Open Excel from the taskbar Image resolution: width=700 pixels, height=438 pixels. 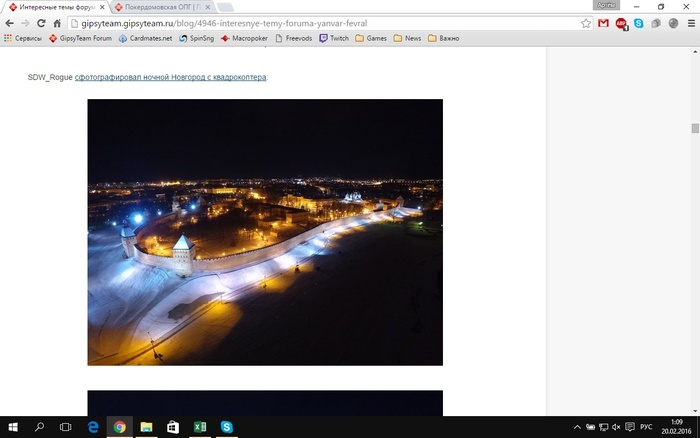tap(200, 427)
